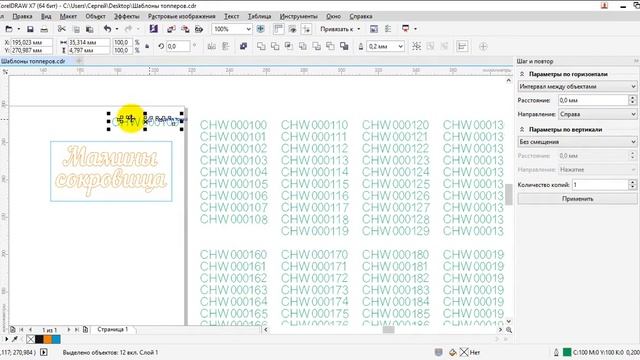Viewport: 640px width, 360px height.
Task: Click the Mirror horizontally icon
Action: [211, 47]
